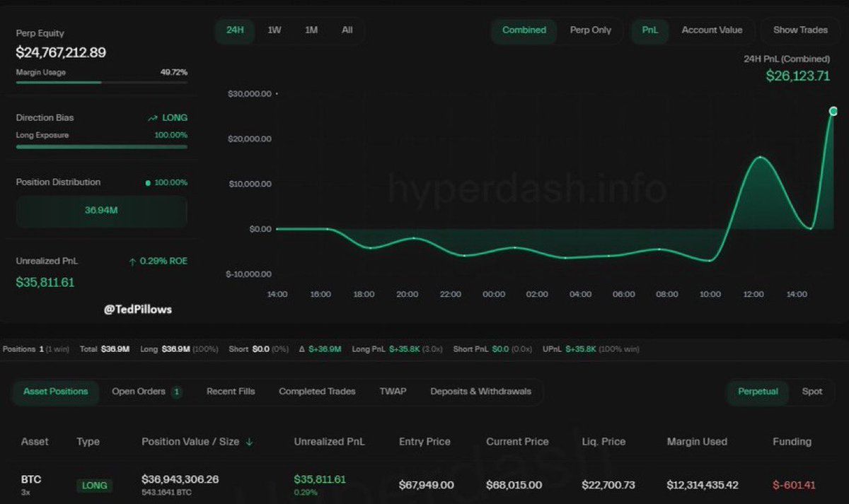
Task: Sort by Position Value / Size arrow
Action: (x=249, y=442)
